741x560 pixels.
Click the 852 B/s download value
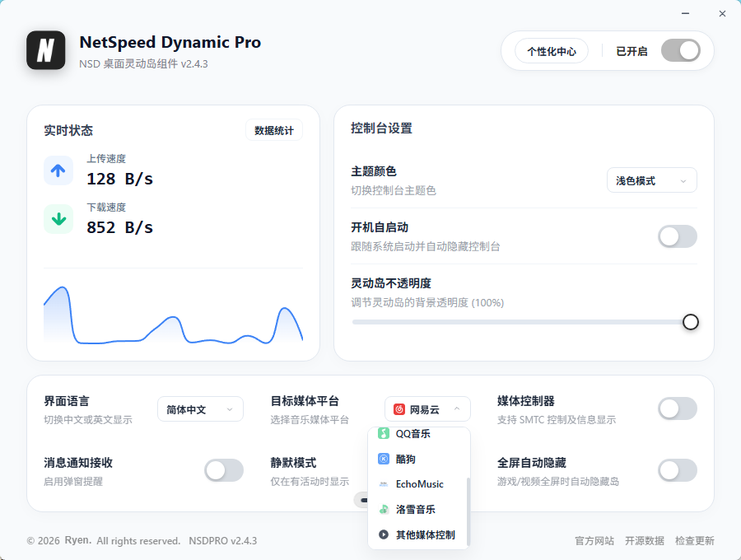(x=119, y=227)
